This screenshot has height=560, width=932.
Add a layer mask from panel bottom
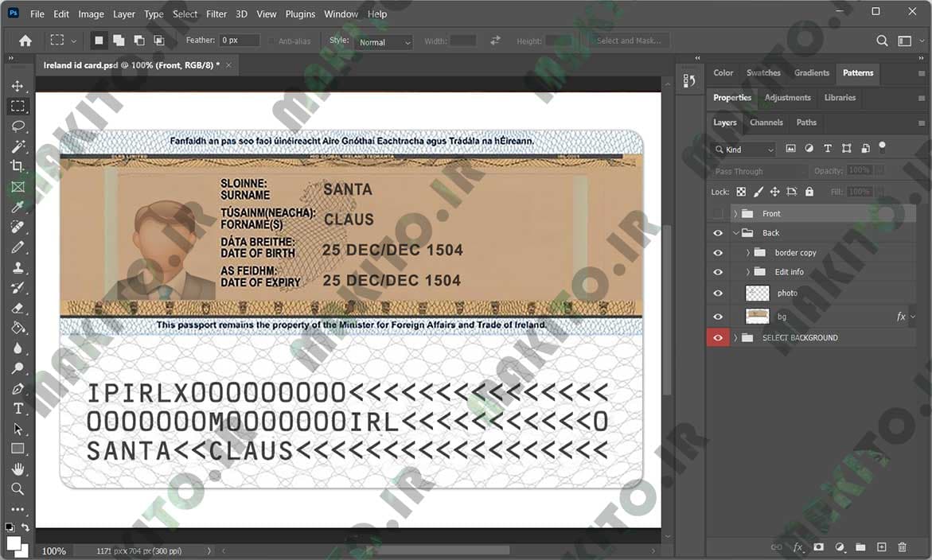click(818, 547)
